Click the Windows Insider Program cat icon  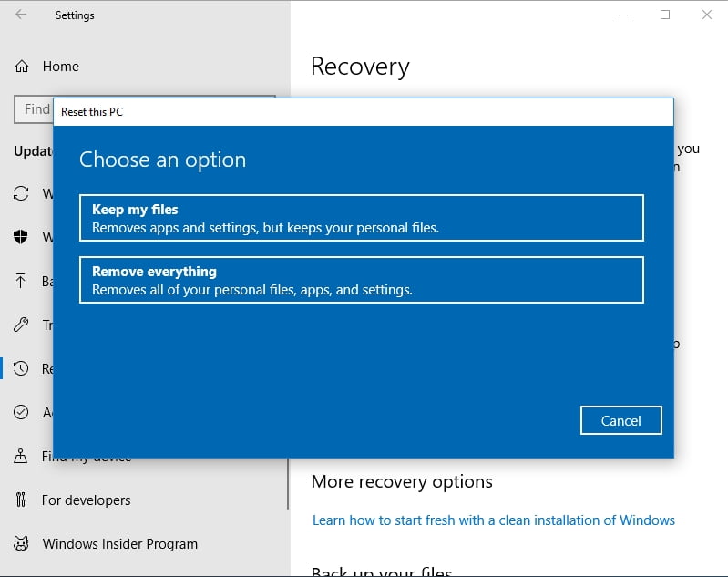21,543
